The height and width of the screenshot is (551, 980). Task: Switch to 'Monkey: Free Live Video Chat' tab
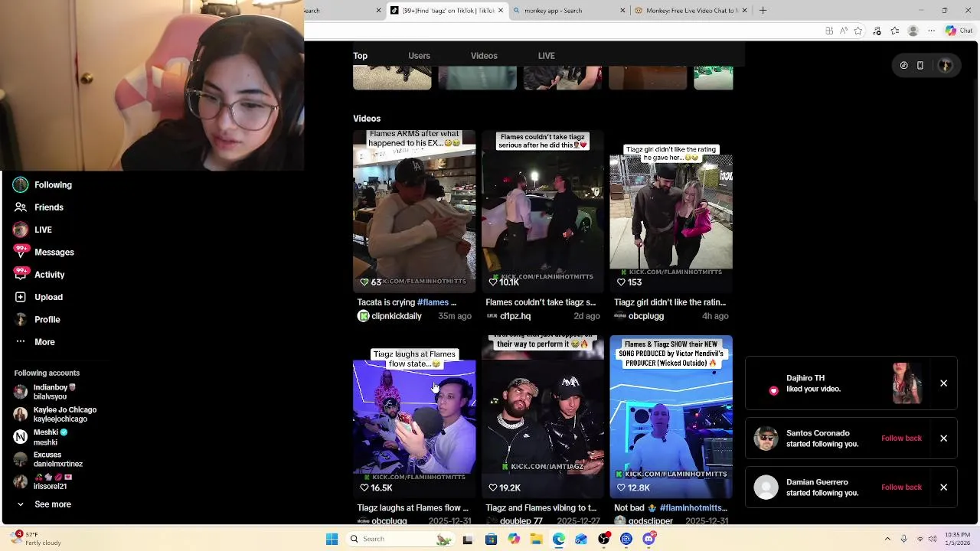point(689,11)
